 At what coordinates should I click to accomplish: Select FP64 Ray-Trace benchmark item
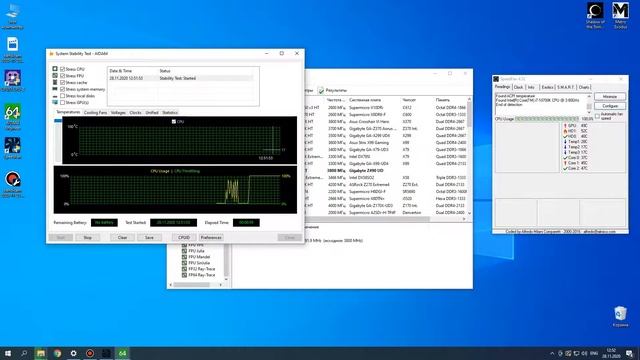(202, 275)
